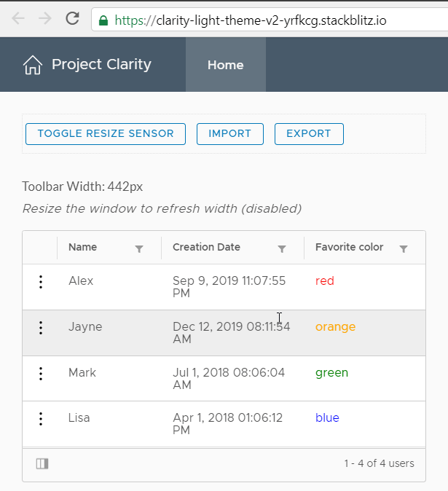The image size is (448, 491).
Task: Open the row actions menu for Jayne
Action: tap(41, 328)
